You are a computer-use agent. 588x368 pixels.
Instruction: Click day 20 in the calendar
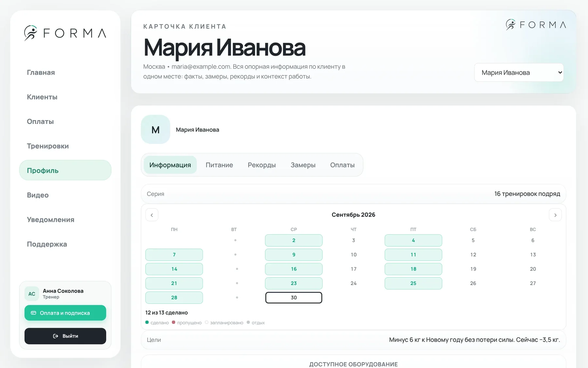tap(533, 269)
